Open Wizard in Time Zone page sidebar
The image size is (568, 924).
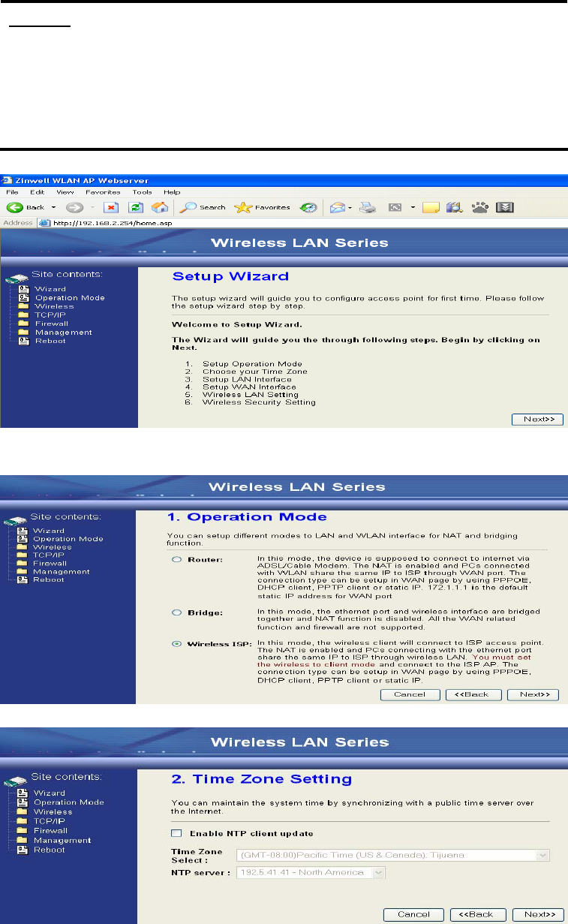(x=50, y=793)
